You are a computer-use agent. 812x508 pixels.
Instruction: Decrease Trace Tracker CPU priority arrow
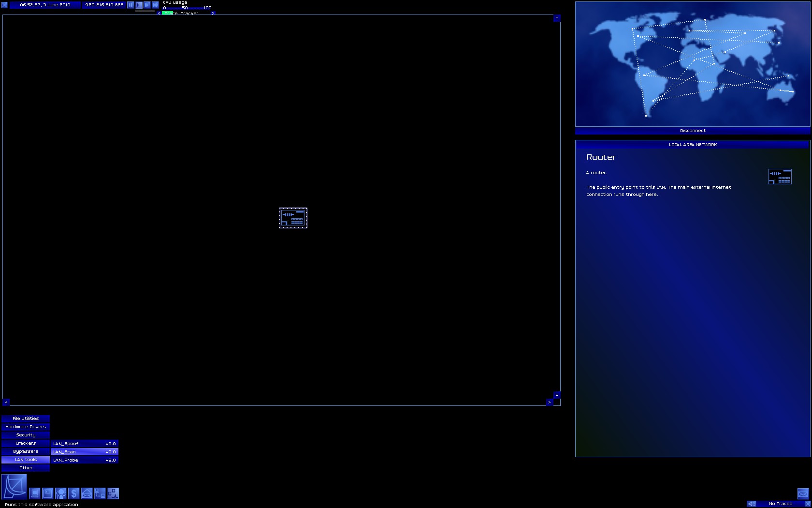tap(159, 13)
